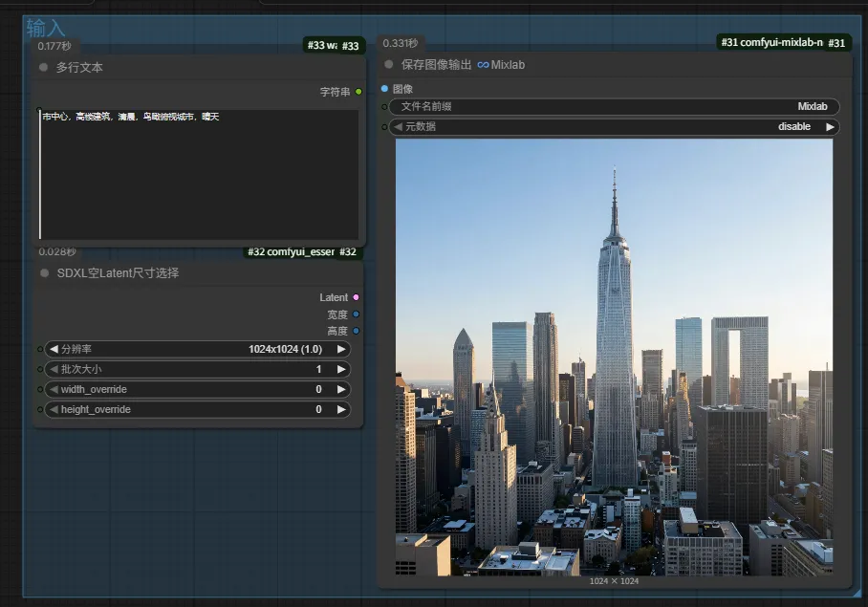Open the 元数据 disable value
The height and width of the screenshot is (607, 868).
click(x=793, y=127)
